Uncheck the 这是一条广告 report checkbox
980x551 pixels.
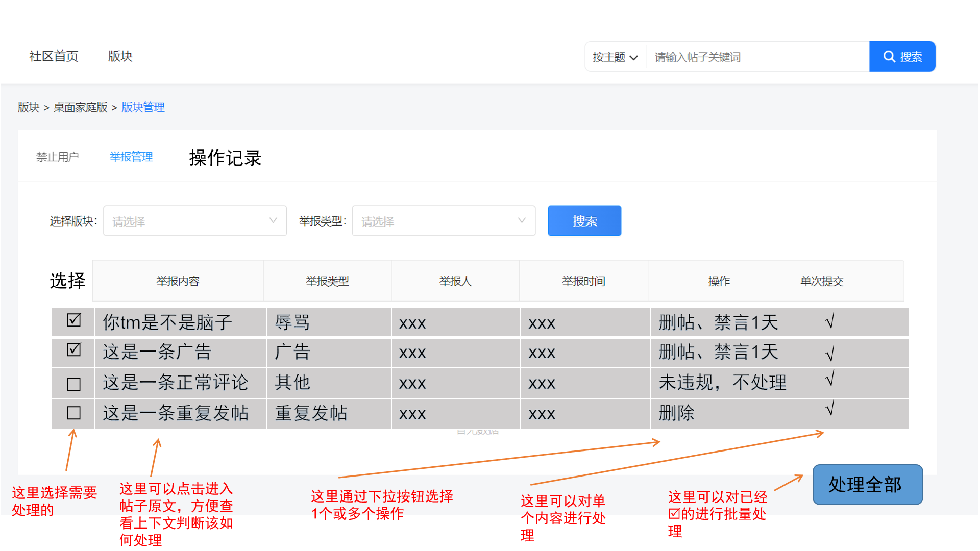point(74,350)
